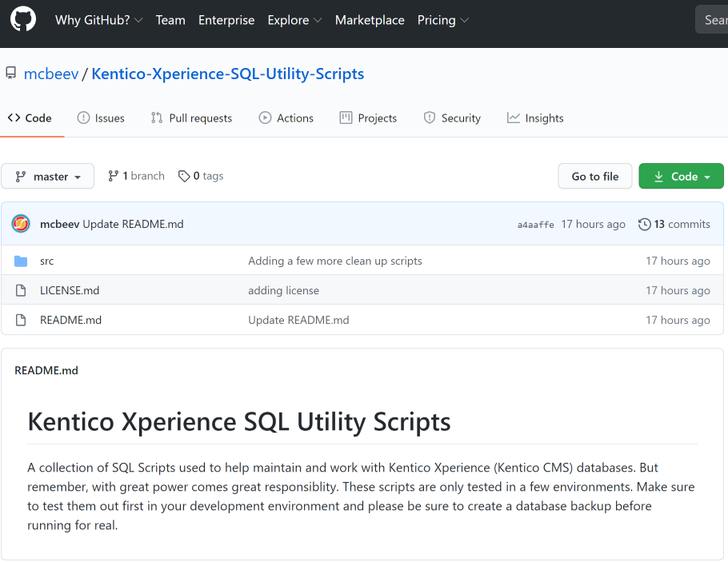728x562 pixels.
Task: Click '17 hours ago' in the src row
Action: point(678,261)
